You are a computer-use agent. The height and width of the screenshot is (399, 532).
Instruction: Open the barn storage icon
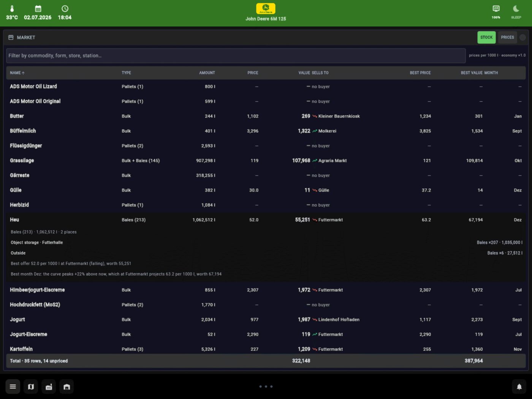click(x=66, y=387)
